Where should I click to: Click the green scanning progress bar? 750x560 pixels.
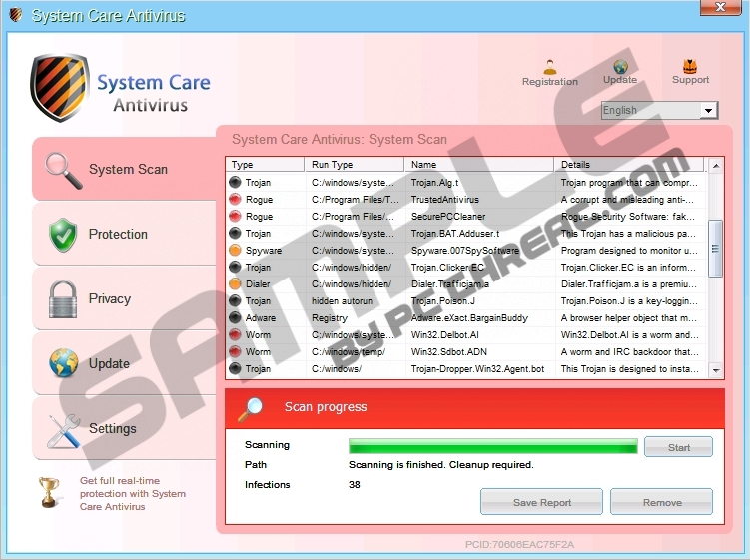493,446
